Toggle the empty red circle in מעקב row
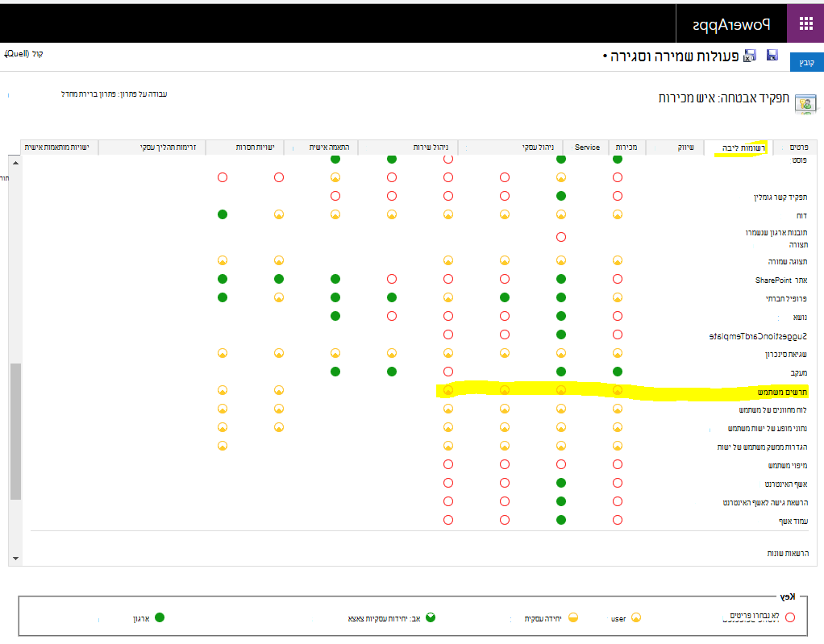824x644 pixels. click(447, 372)
